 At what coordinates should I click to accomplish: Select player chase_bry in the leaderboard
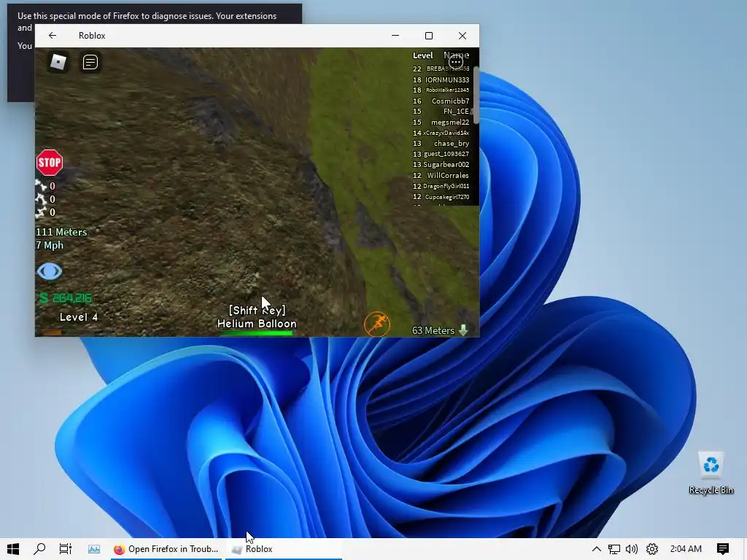coord(441,144)
